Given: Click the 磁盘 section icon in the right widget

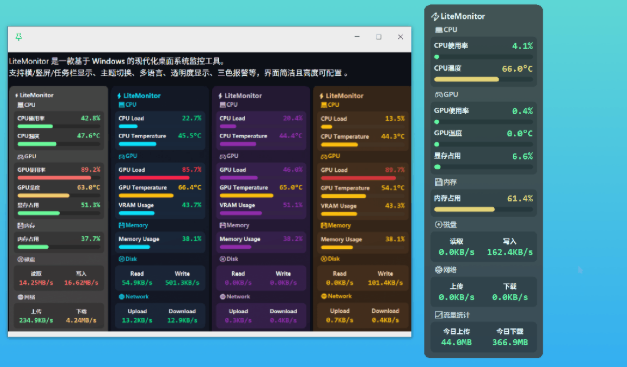Looking at the screenshot, I should (438, 225).
